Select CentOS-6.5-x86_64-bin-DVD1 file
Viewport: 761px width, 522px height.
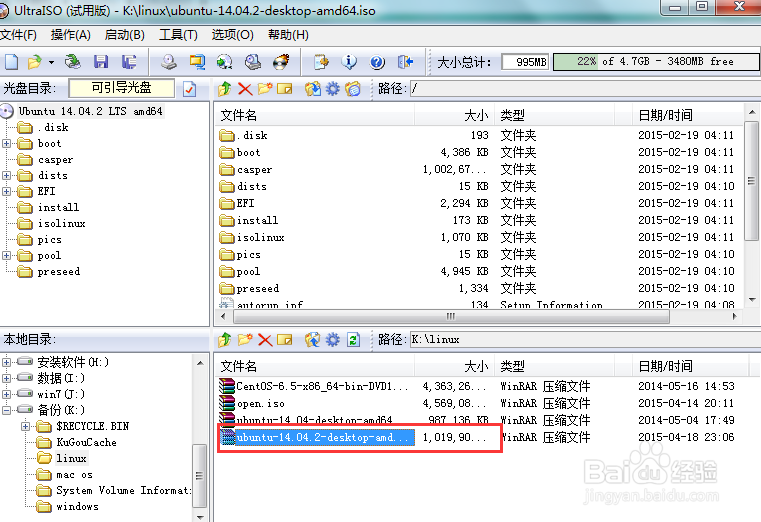click(x=314, y=387)
